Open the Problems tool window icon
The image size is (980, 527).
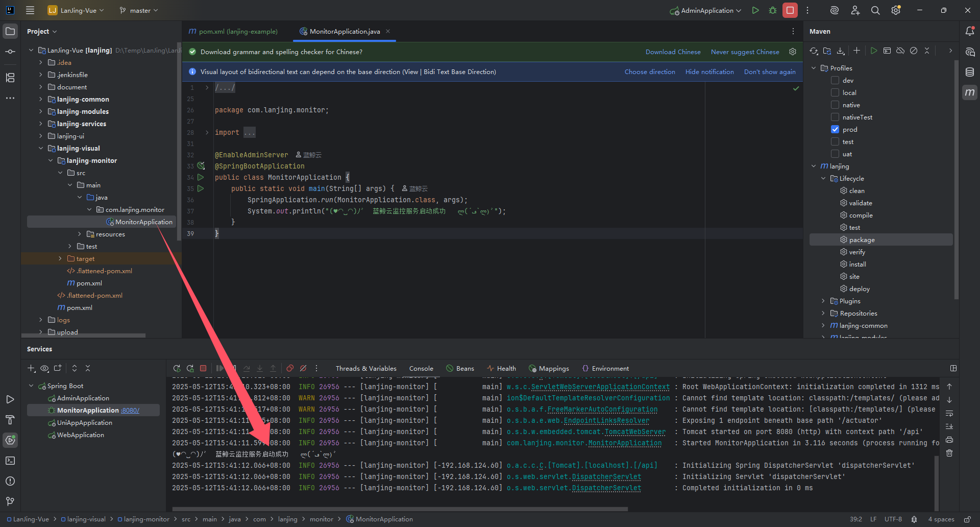coord(10,481)
